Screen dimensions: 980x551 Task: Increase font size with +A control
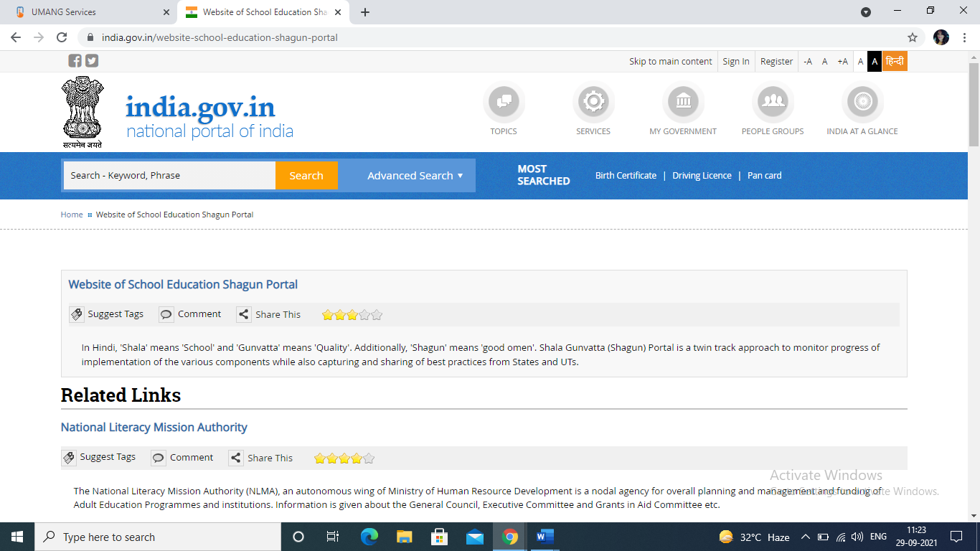click(x=841, y=61)
